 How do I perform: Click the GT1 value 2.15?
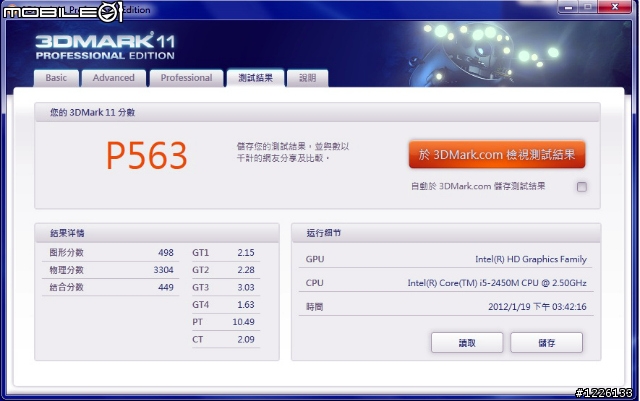pos(246,253)
